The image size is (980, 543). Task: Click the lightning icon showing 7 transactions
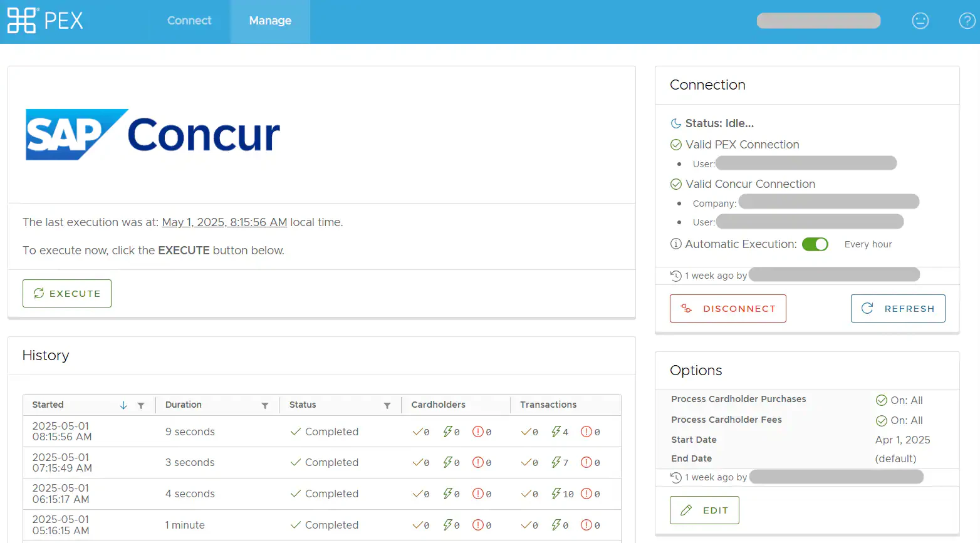point(556,462)
